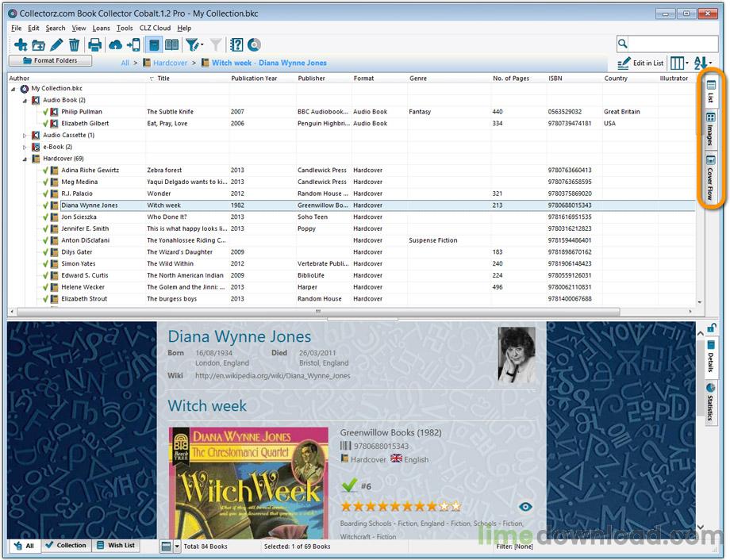Click the Print toolbar icon

[95, 45]
